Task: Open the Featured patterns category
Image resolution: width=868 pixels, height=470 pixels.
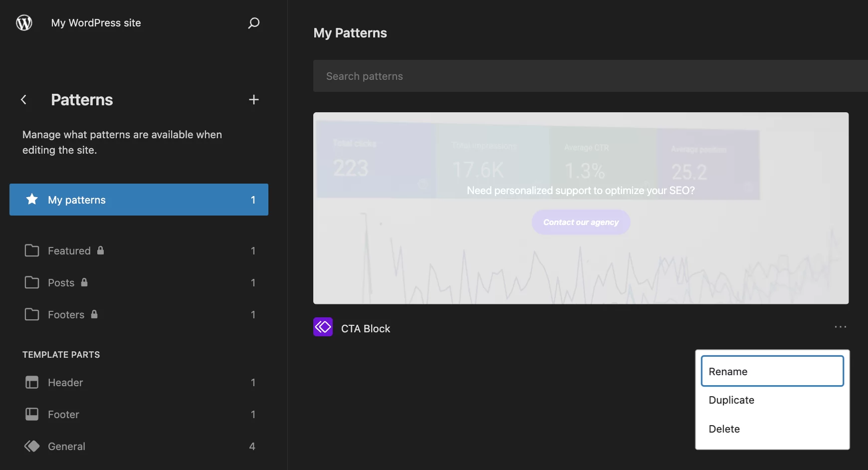Action: (x=139, y=250)
